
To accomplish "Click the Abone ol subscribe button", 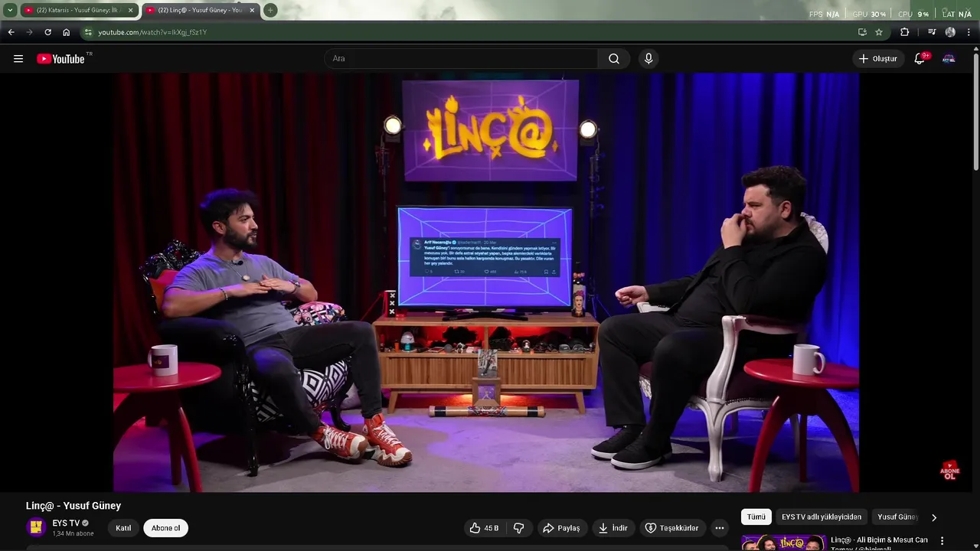I will pyautogui.click(x=165, y=528).
